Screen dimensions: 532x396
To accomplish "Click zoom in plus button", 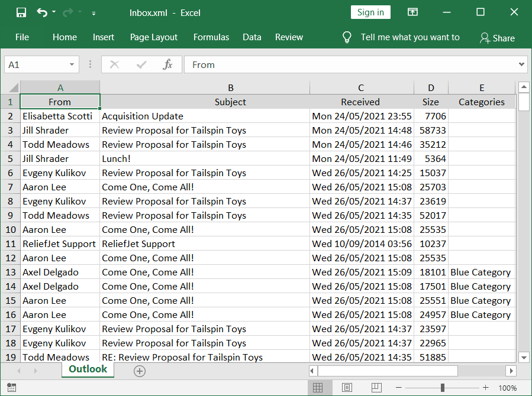I will coord(485,388).
